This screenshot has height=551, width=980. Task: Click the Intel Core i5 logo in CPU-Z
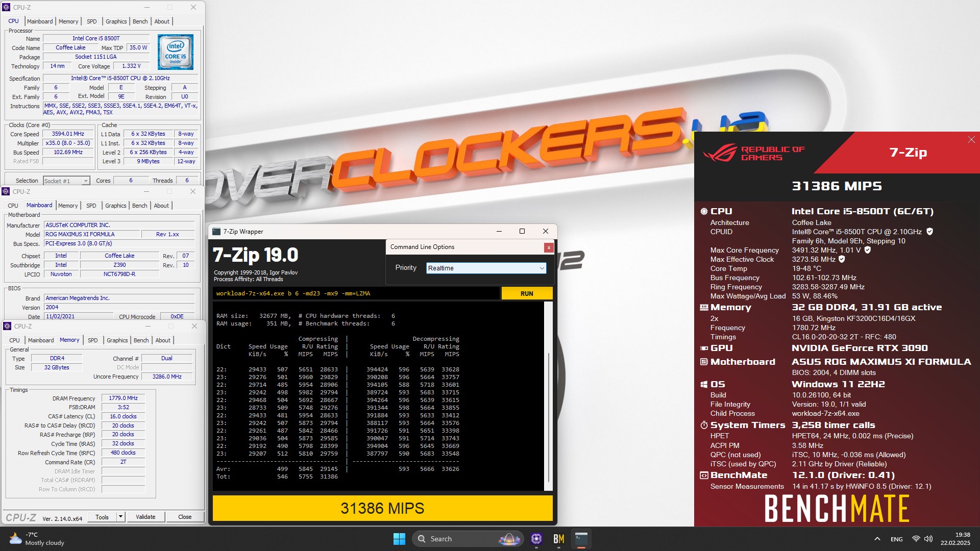(176, 52)
